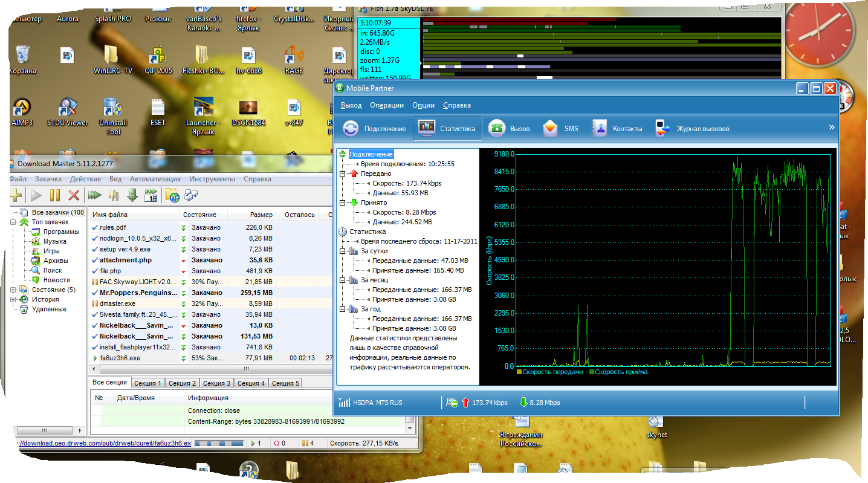Collapse the Принято tree node
Screen dimensions: 868x483
click(x=343, y=203)
